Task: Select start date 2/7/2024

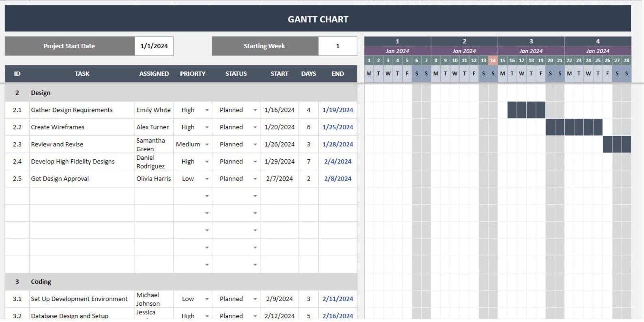Action: pyautogui.click(x=279, y=179)
